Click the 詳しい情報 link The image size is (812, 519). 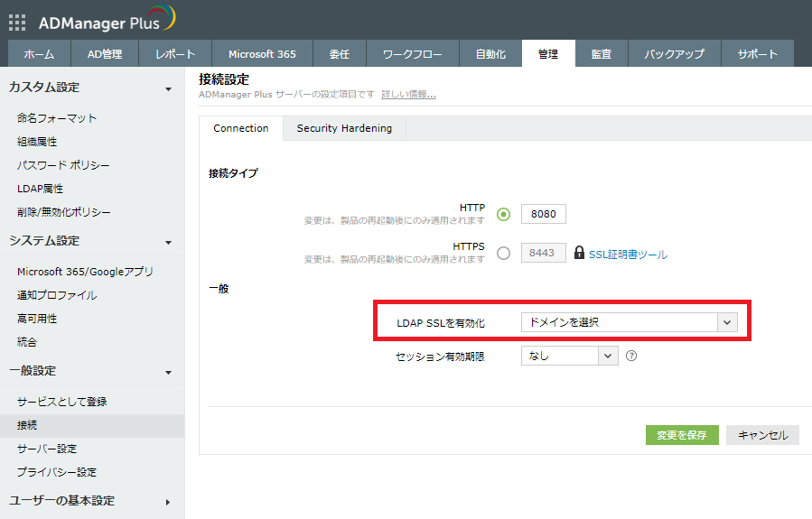click(408, 95)
